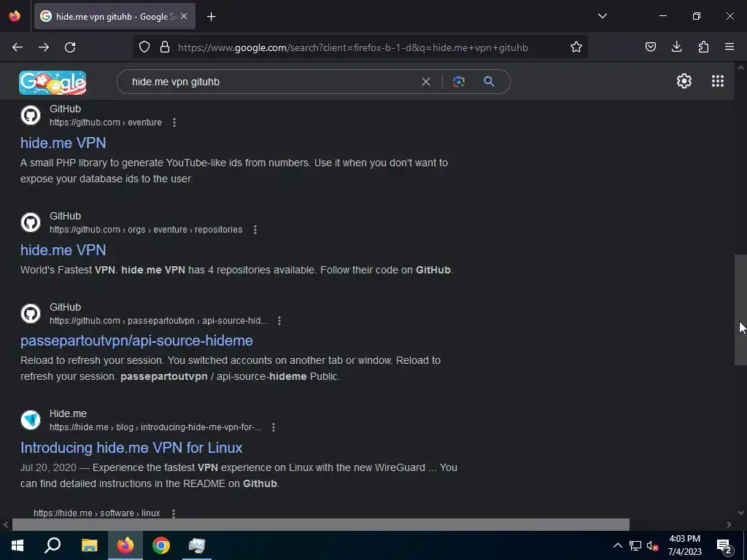The height and width of the screenshot is (560, 747).
Task: Open more options for eventure › repositories result
Action: point(255,230)
